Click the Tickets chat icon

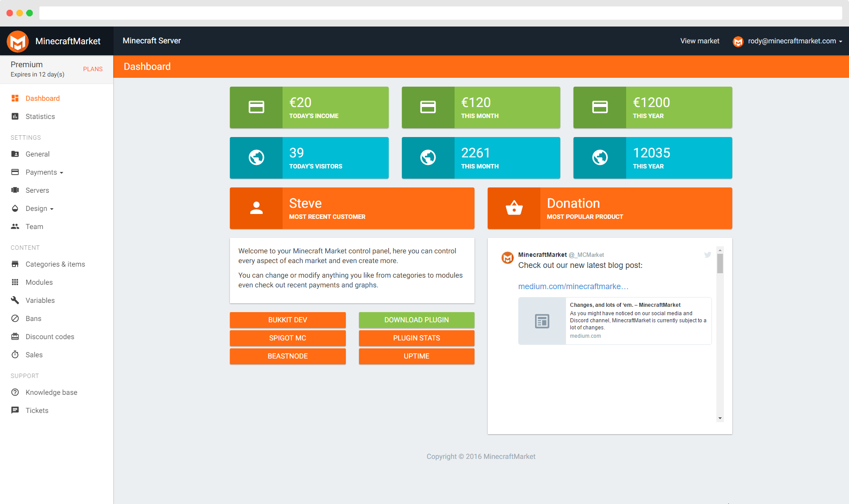[15, 410]
